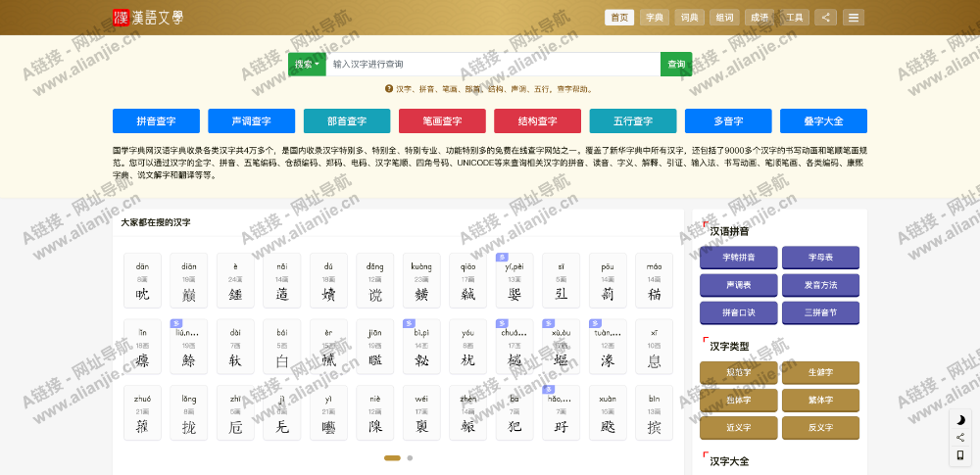
Task: Click the 部首查字 button
Action: (347, 121)
